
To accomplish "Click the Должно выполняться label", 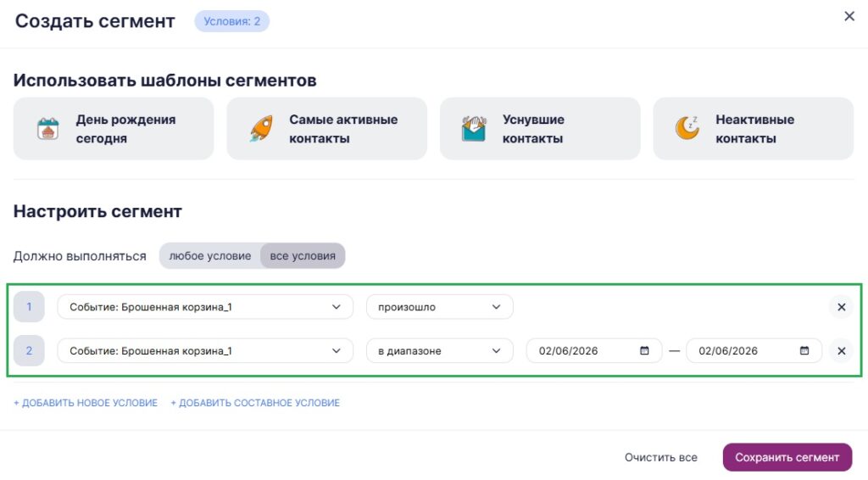I will point(80,256).
